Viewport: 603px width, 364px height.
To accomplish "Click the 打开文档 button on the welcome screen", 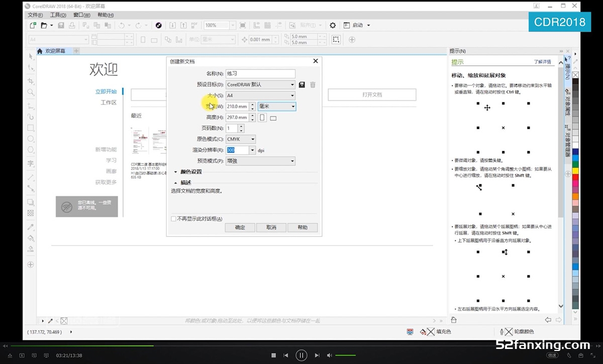I will tap(372, 95).
